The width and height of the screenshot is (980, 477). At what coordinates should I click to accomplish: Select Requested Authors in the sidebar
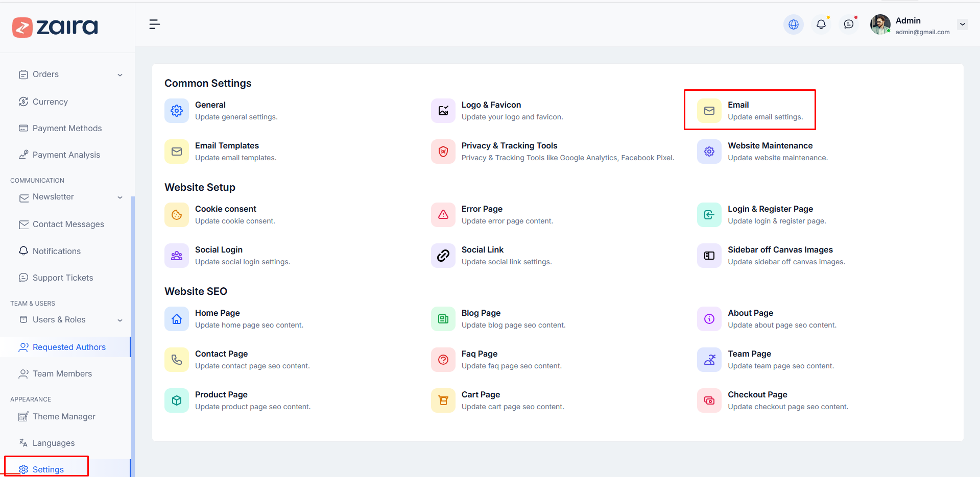[69, 347]
